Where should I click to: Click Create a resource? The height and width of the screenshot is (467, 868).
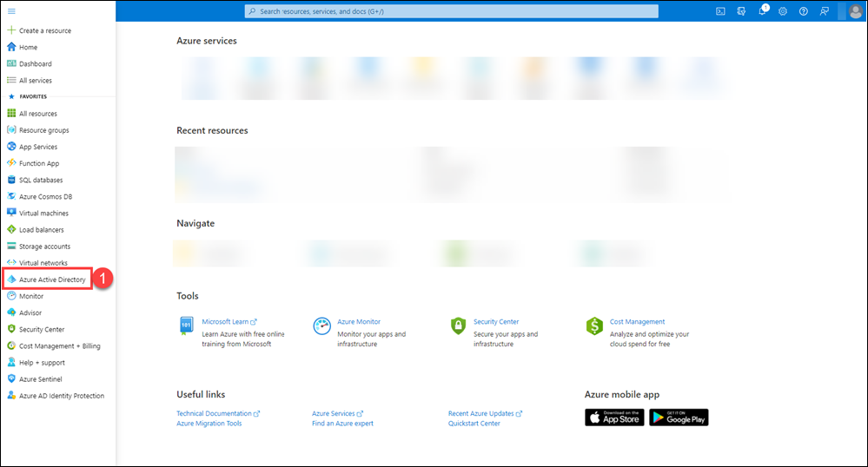[x=44, y=30]
